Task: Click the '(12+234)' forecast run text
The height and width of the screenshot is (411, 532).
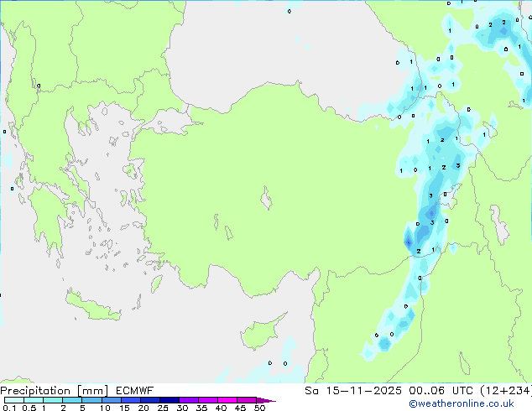Action: tap(506, 390)
